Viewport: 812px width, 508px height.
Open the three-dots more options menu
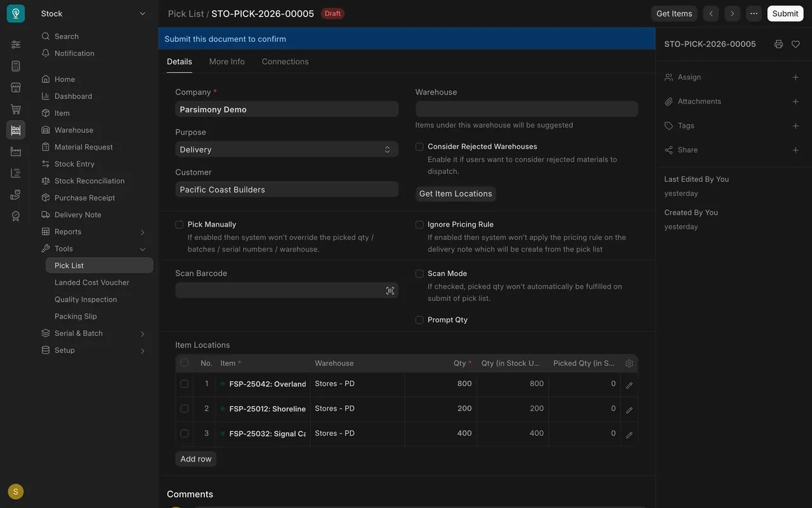(x=754, y=13)
